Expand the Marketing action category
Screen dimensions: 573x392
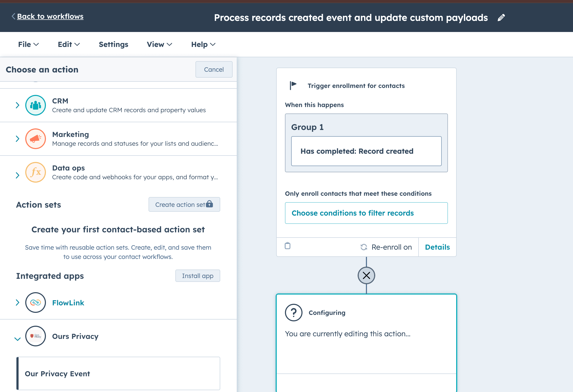tap(18, 139)
